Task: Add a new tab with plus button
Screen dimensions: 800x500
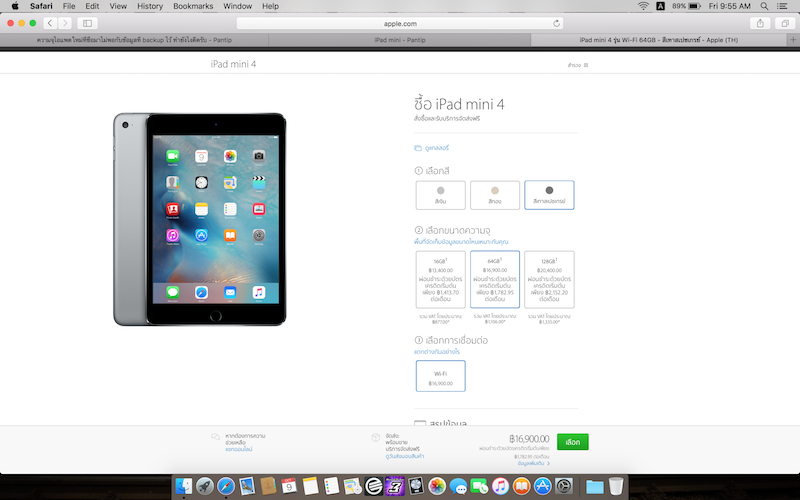Action: pyautogui.click(x=793, y=40)
